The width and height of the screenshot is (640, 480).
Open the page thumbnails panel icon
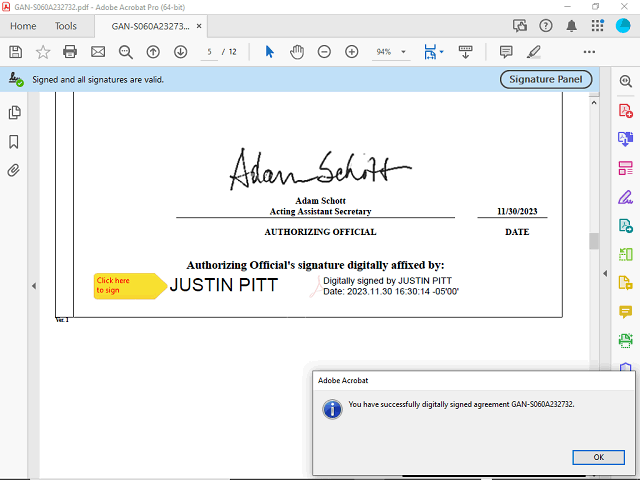[14, 112]
